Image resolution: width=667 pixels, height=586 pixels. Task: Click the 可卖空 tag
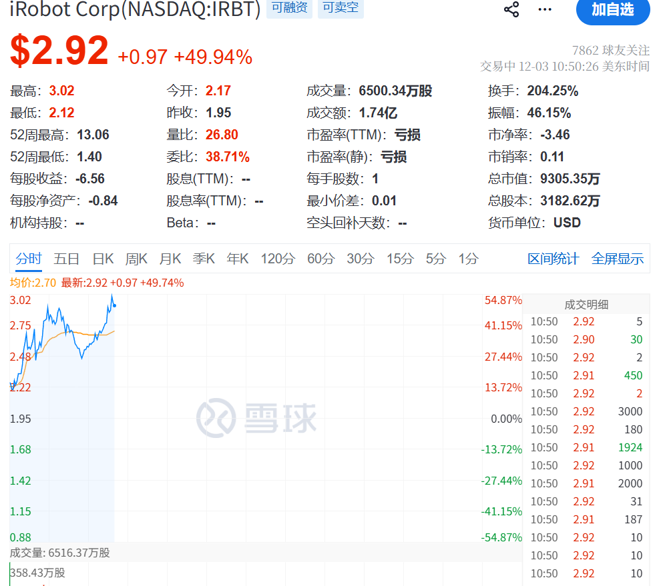(x=341, y=9)
